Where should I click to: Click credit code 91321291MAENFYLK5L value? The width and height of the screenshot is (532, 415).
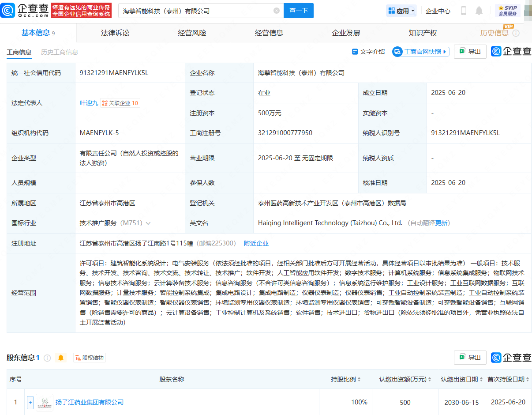click(x=114, y=73)
